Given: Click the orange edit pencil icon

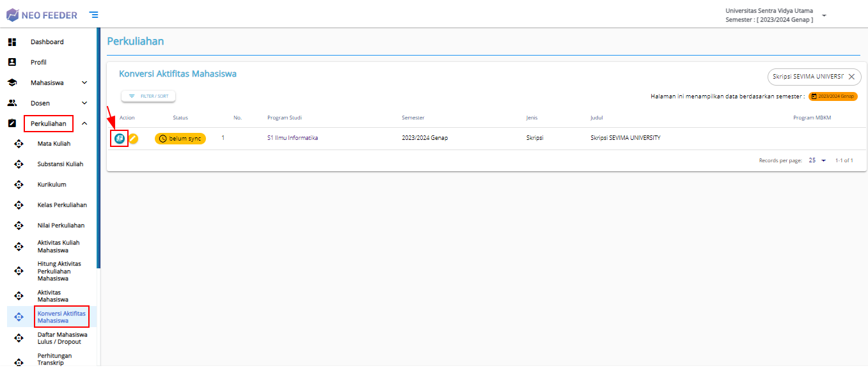Looking at the screenshot, I should click(x=133, y=139).
